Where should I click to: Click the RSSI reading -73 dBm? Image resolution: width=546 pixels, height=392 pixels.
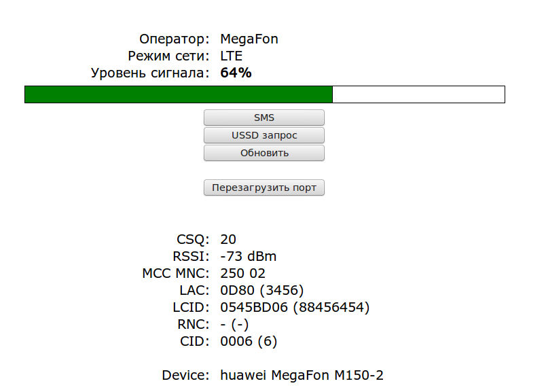(x=249, y=256)
